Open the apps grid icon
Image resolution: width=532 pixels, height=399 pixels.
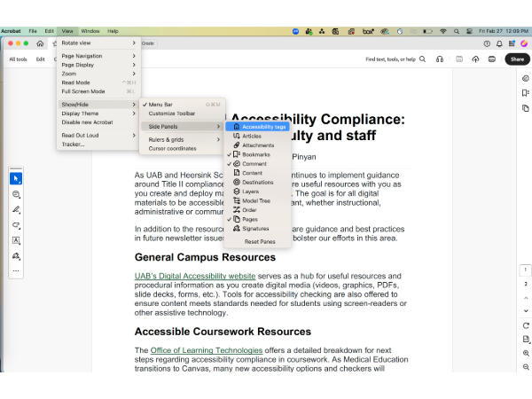pos(512,43)
